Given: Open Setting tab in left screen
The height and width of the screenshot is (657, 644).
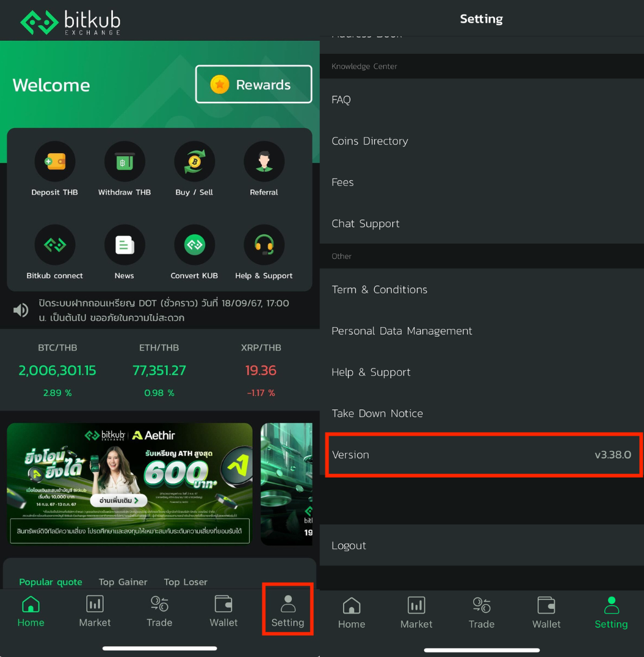Looking at the screenshot, I should (288, 611).
